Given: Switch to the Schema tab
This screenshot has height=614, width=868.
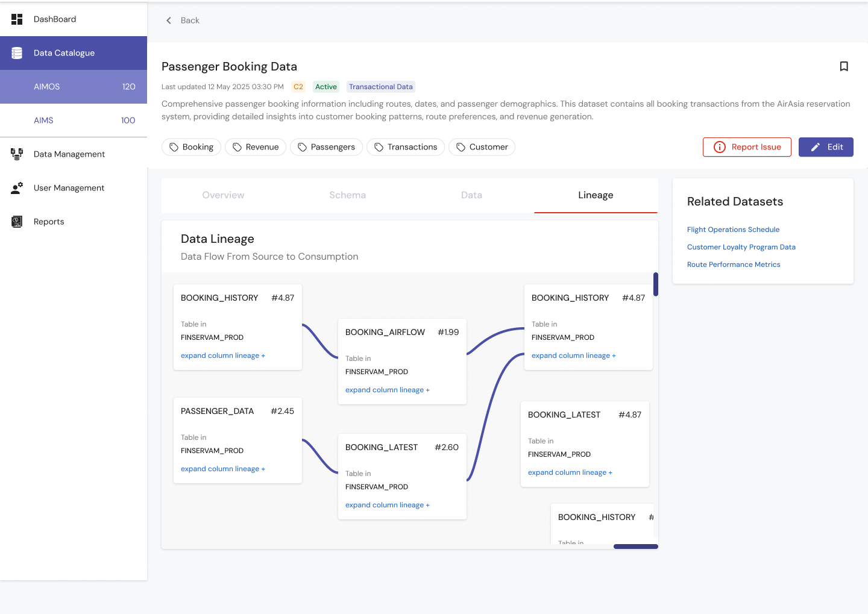Looking at the screenshot, I should click(347, 195).
